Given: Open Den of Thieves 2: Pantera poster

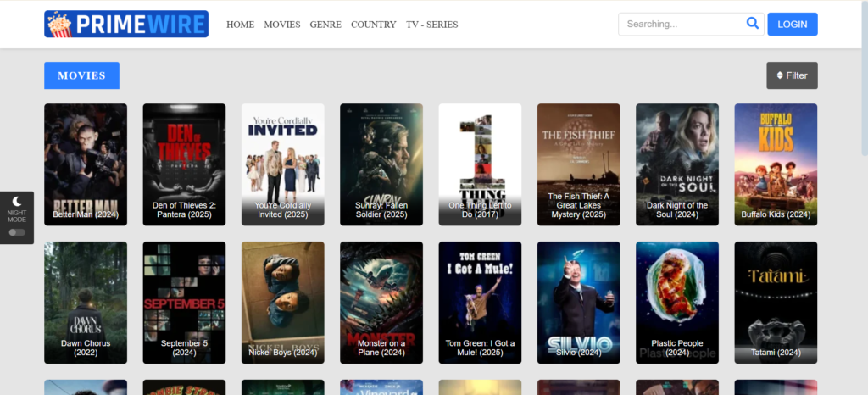Looking at the screenshot, I should pos(184,164).
